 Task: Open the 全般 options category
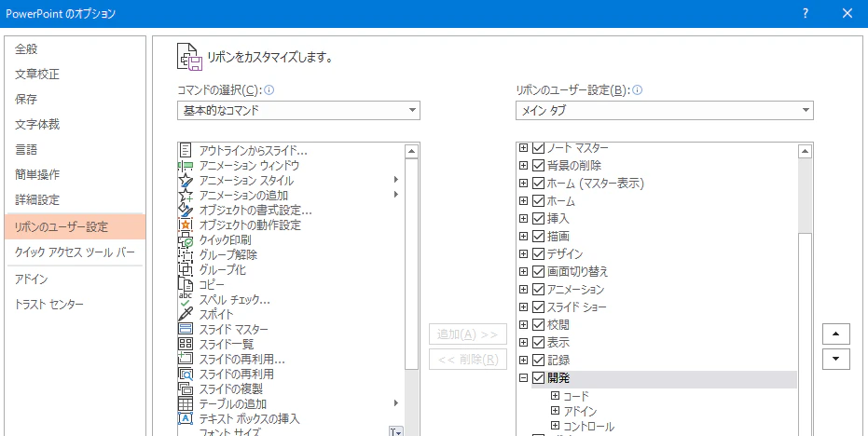click(75, 49)
